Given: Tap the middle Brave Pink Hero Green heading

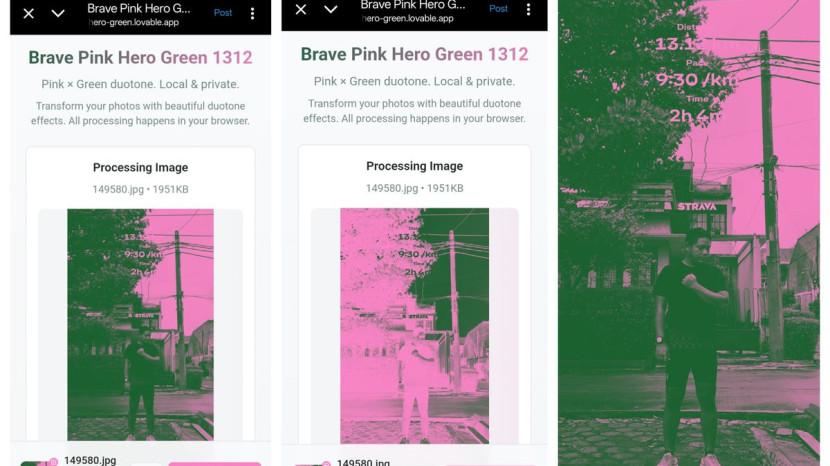Looking at the screenshot, I should point(414,54).
